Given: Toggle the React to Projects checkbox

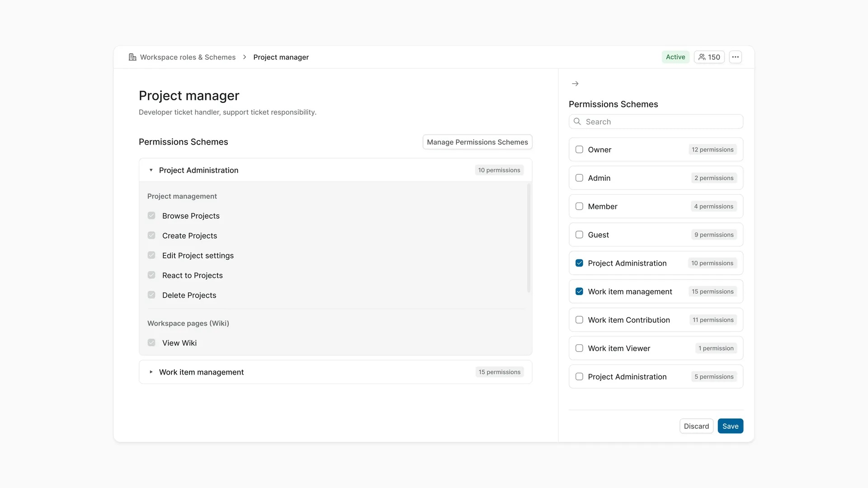Looking at the screenshot, I should [x=151, y=275].
